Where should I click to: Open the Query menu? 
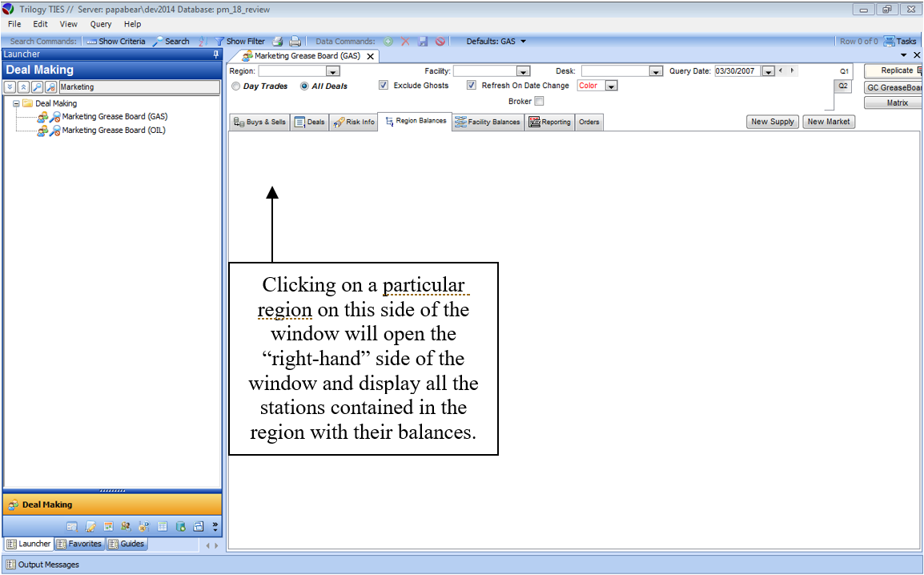click(x=101, y=24)
